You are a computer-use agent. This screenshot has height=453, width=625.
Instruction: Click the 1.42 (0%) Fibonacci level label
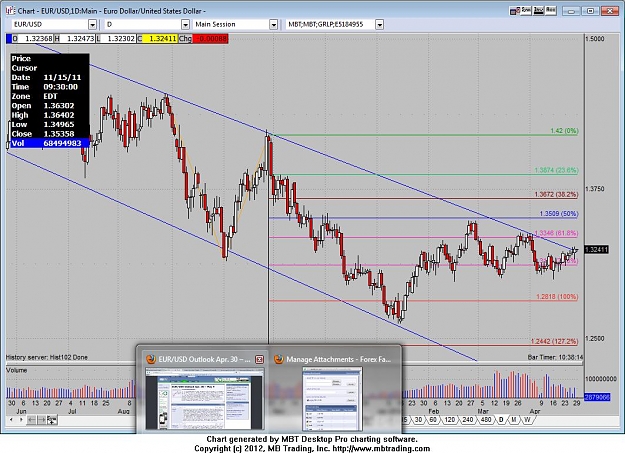(564, 131)
